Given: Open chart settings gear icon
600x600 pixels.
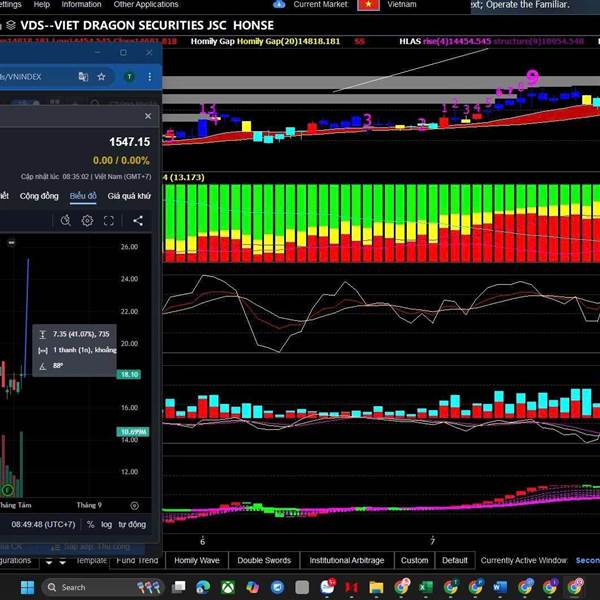Looking at the screenshot, I should [87, 220].
